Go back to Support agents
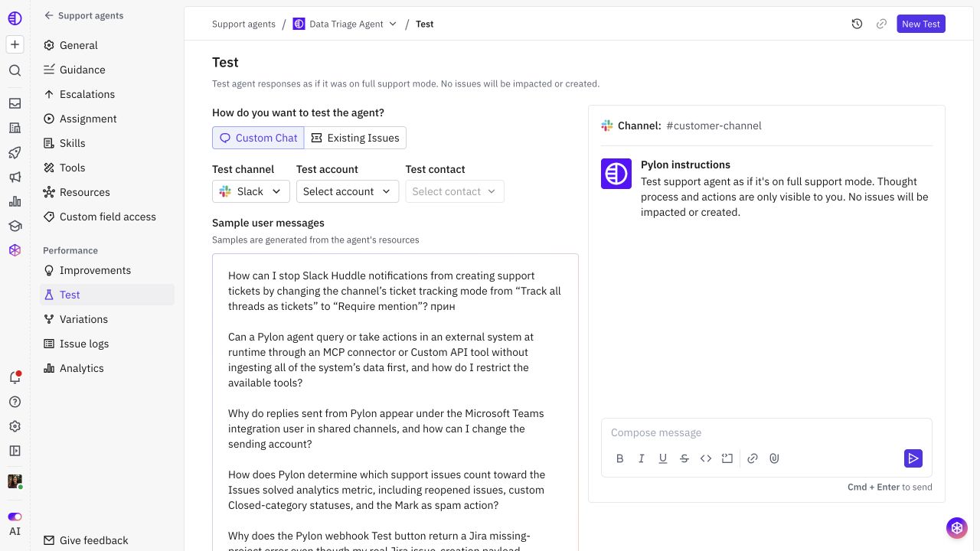The height and width of the screenshot is (551, 980). point(83,15)
